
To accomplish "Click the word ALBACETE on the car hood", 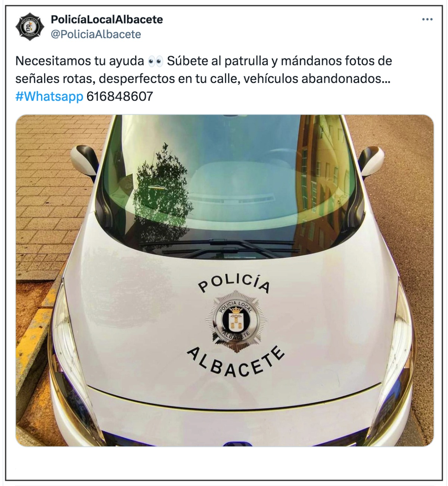I will pos(236,362).
